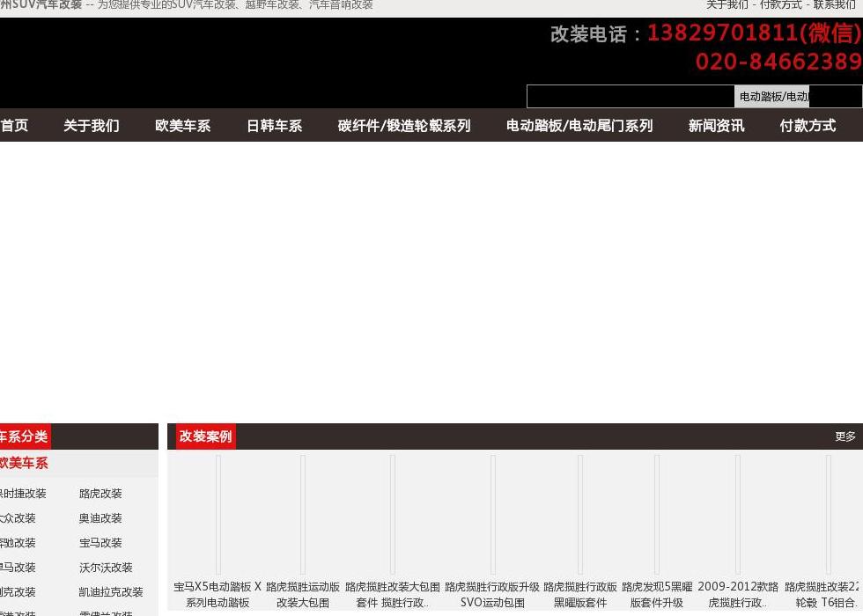Open the 路虎揽胜行政版黑曜版套件 case
The height and width of the screenshot is (616, 863).
[x=580, y=595]
